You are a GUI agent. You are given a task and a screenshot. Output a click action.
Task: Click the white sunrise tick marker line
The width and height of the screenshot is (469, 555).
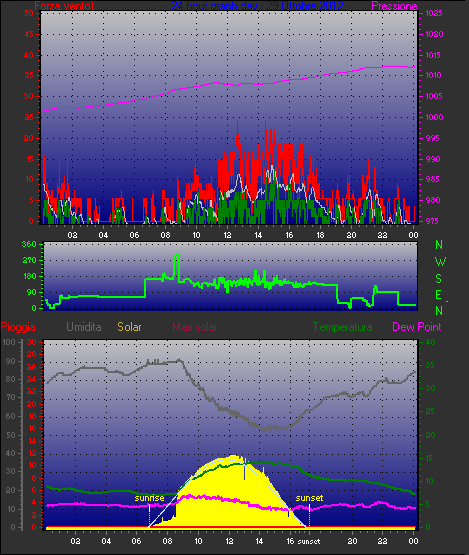point(149,511)
